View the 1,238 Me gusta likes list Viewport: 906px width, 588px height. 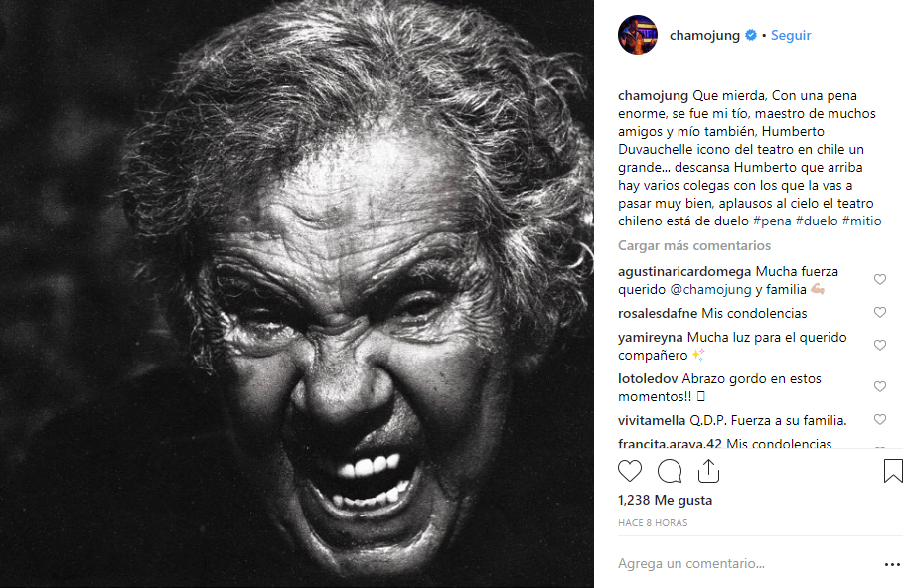tap(665, 501)
